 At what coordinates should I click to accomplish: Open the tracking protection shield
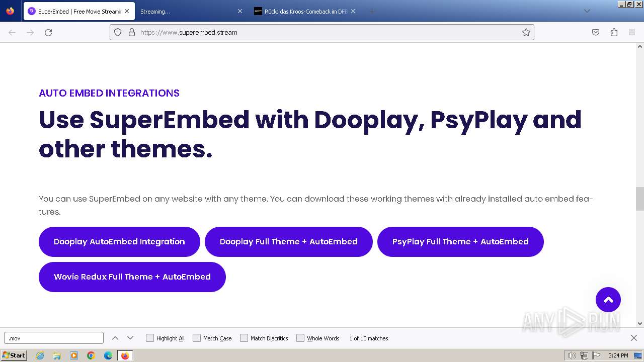coord(118,32)
